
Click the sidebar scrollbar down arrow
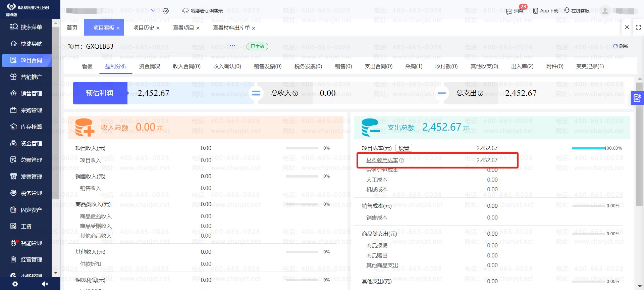tap(56, 273)
